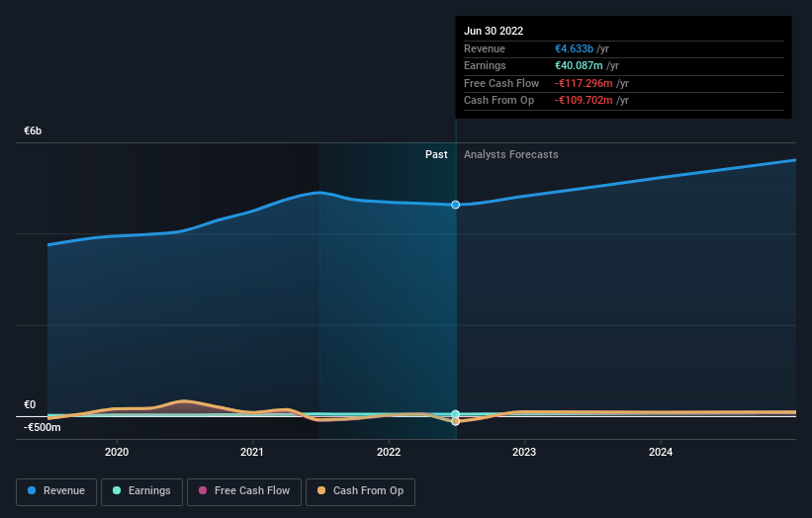The image size is (812, 518).
Task: Toggle the Earnings legend series
Action: point(141,491)
